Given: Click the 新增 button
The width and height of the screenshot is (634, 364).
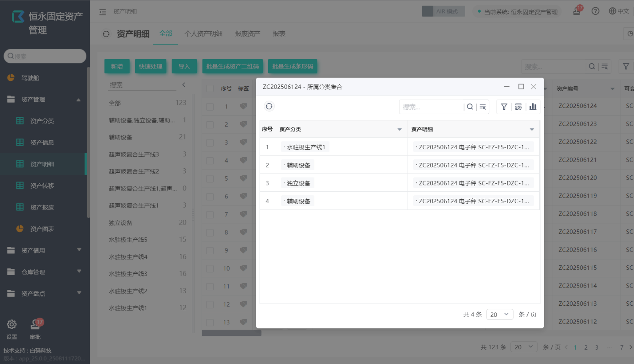Looking at the screenshot, I should 117,67.
